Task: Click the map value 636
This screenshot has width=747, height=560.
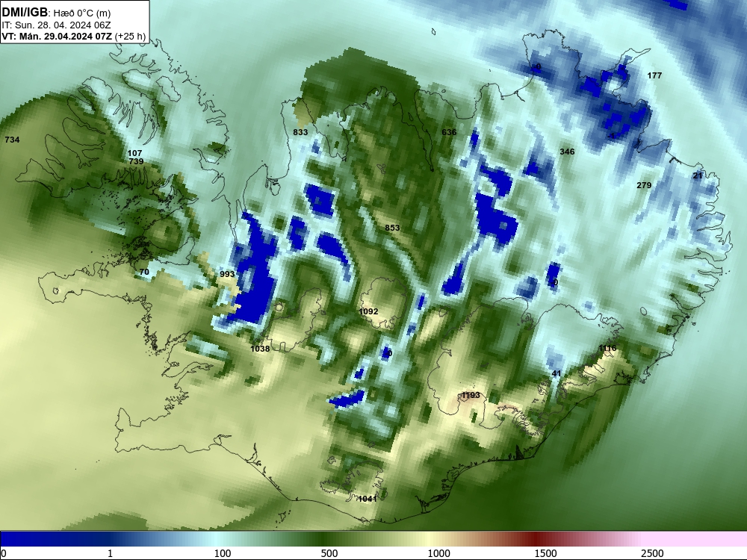Action: pos(449,132)
